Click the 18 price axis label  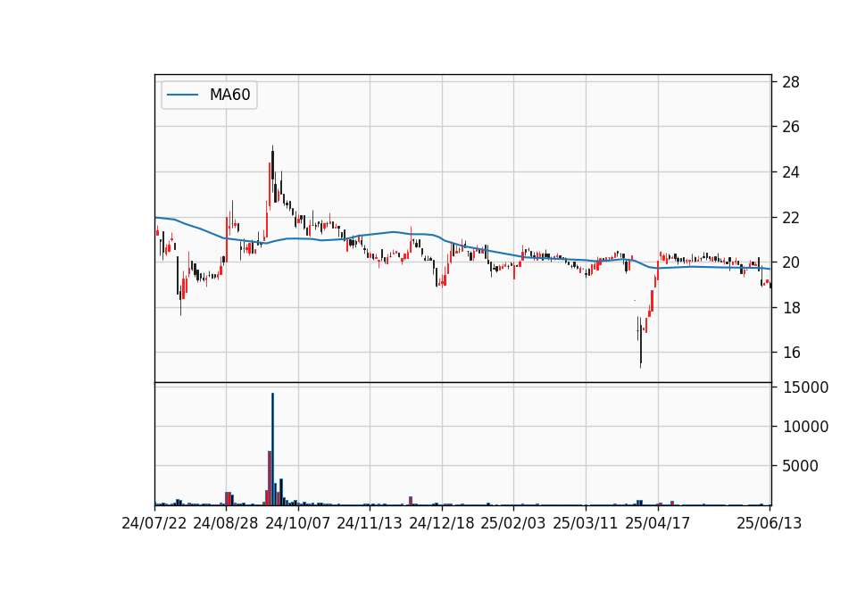(x=791, y=308)
